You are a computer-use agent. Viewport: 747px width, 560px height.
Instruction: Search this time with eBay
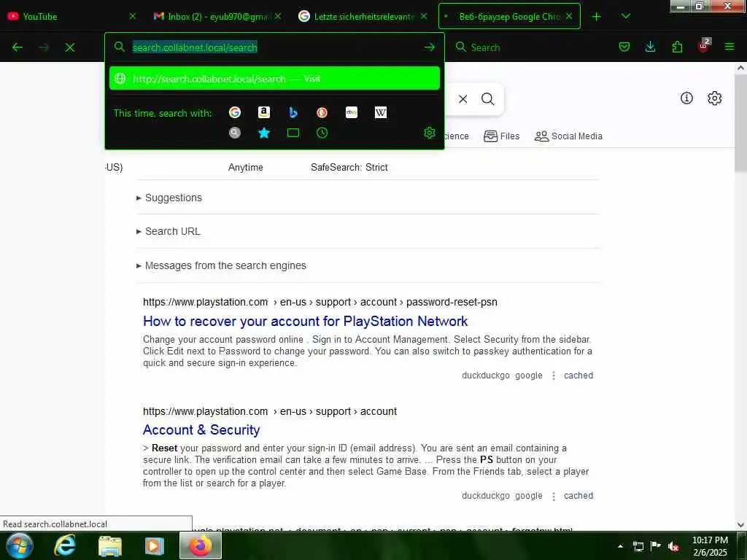pos(352,112)
